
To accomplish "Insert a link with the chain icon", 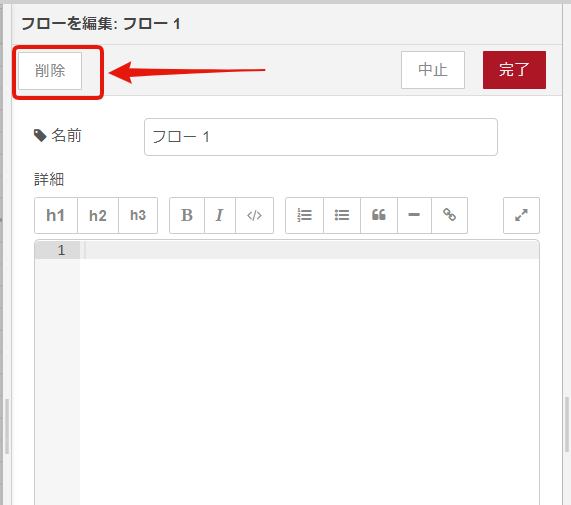I will [449, 215].
